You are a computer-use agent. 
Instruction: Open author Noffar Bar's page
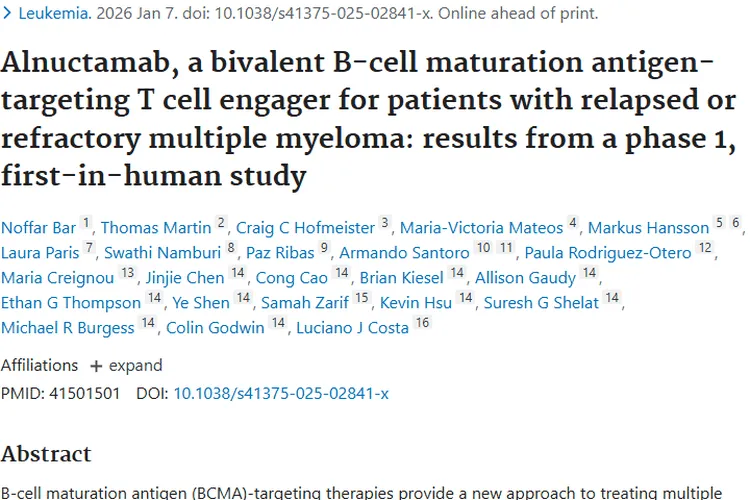tap(38, 227)
